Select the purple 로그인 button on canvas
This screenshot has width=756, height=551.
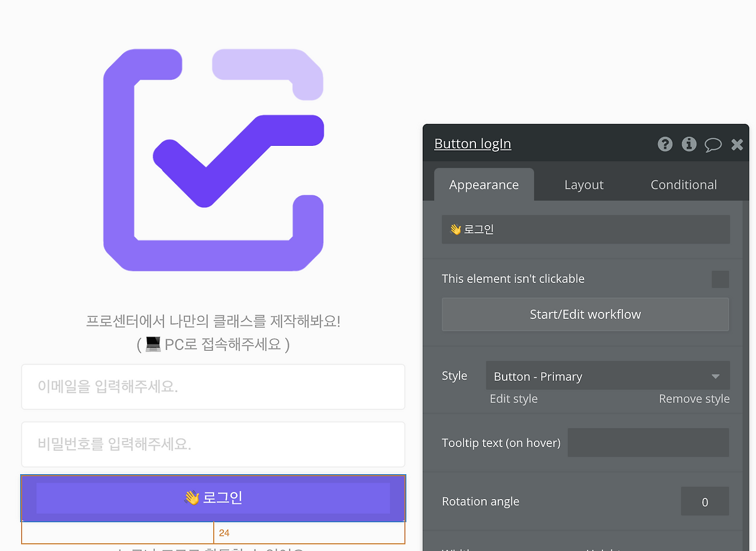[213, 498]
